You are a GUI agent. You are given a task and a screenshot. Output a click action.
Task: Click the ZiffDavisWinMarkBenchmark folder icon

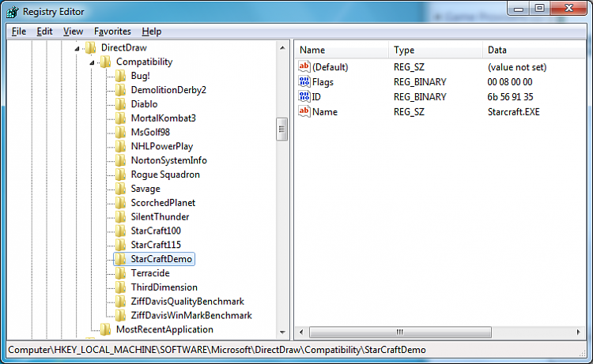pyautogui.click(x=120, y=315)
